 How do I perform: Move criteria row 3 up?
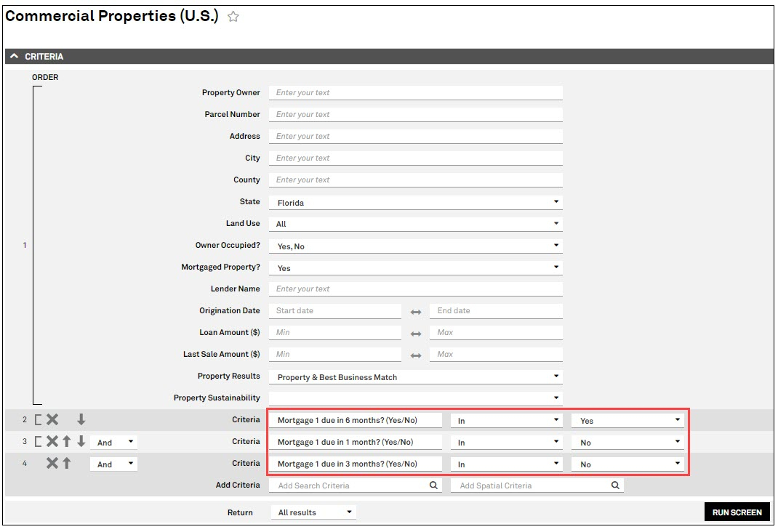66,441
